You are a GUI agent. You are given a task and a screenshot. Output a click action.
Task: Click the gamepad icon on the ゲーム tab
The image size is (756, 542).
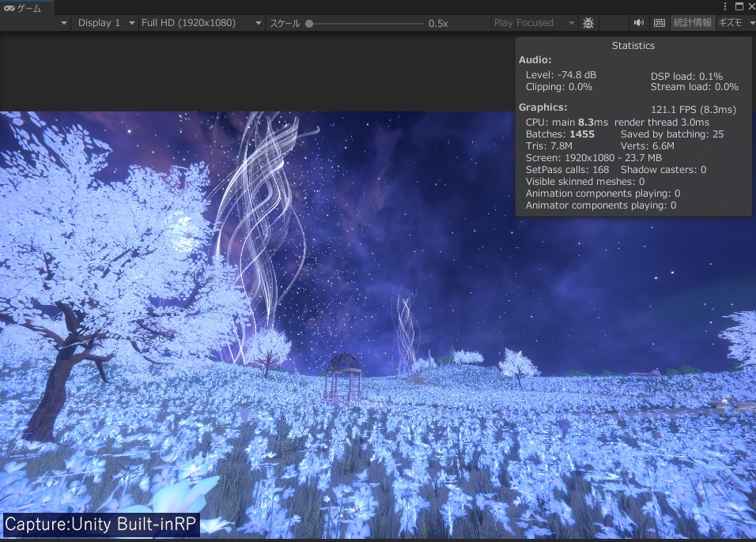click(9, 8)
